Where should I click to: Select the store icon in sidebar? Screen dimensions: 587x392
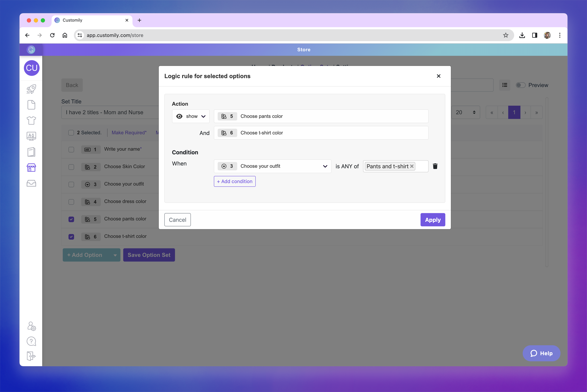(31, 168)
